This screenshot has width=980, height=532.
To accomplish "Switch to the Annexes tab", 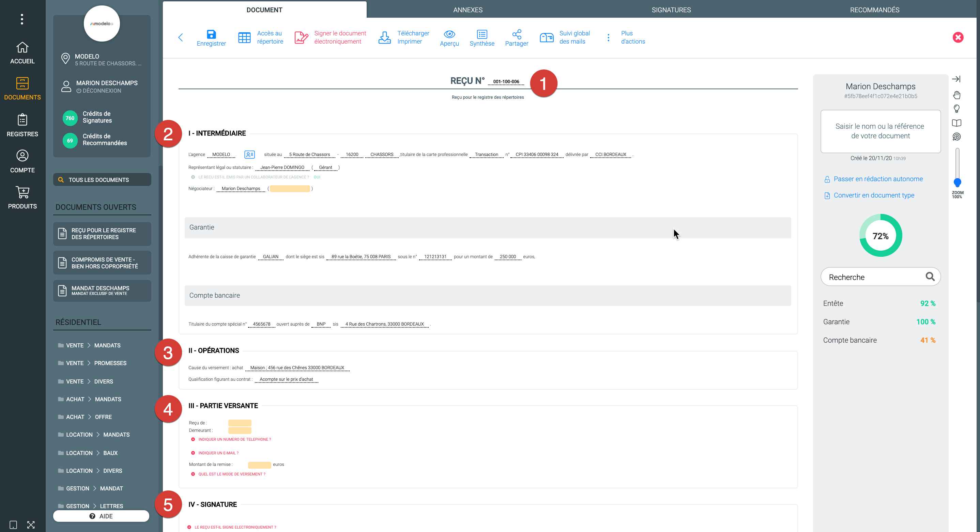I will [x=468, y=10].
